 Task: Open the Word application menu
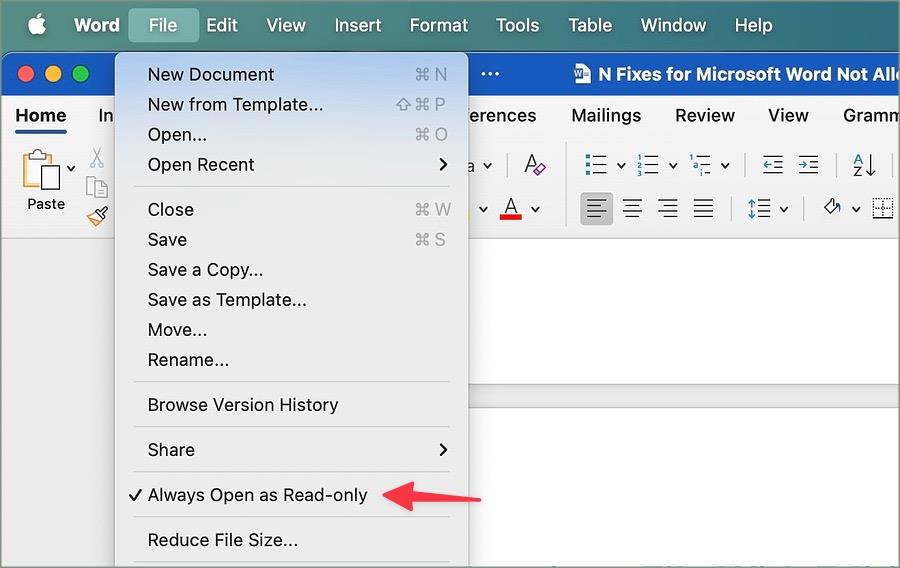point(96,25)
